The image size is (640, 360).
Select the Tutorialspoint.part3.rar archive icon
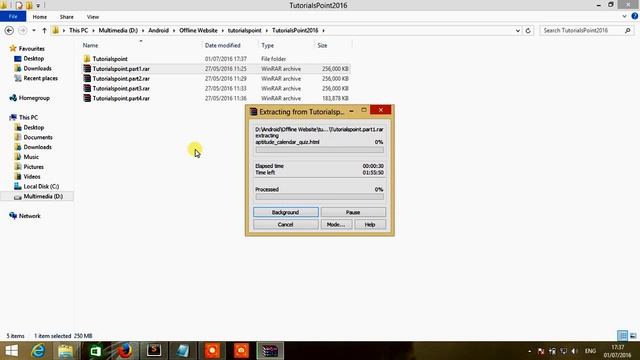[87, 88]
